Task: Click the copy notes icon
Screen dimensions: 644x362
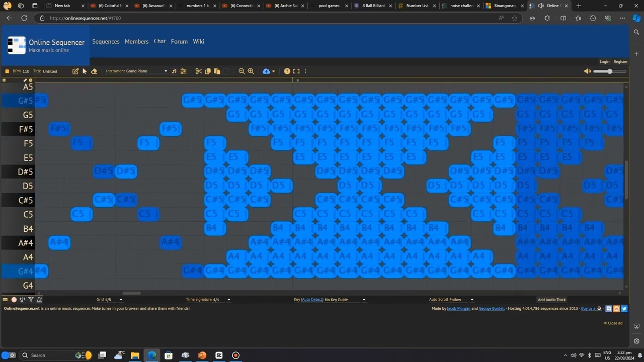Action: 208,71
